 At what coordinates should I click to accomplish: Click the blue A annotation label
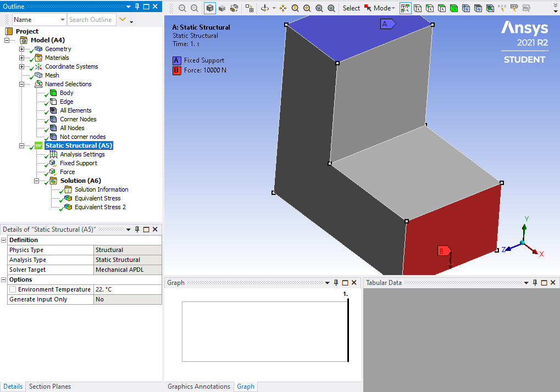[x=388, y=24]
